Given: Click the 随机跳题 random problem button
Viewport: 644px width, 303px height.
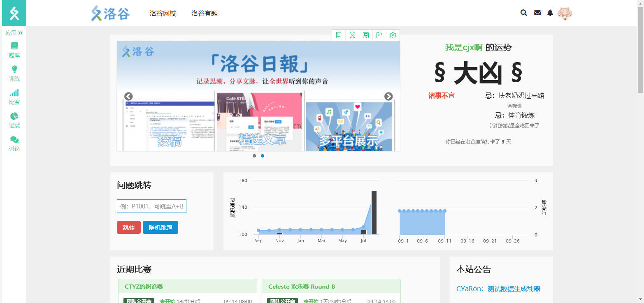Looking at the screenshot, I should pos(160,227).
